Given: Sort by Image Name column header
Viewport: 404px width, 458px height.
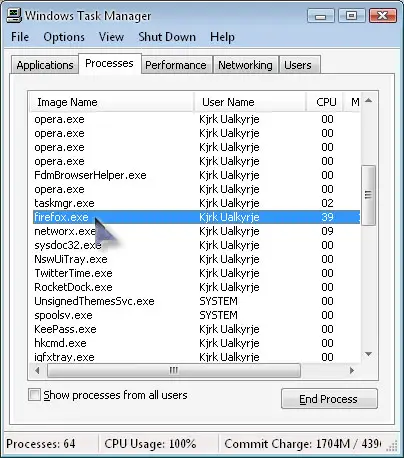Looking at the screenshot, I should 111,102.
